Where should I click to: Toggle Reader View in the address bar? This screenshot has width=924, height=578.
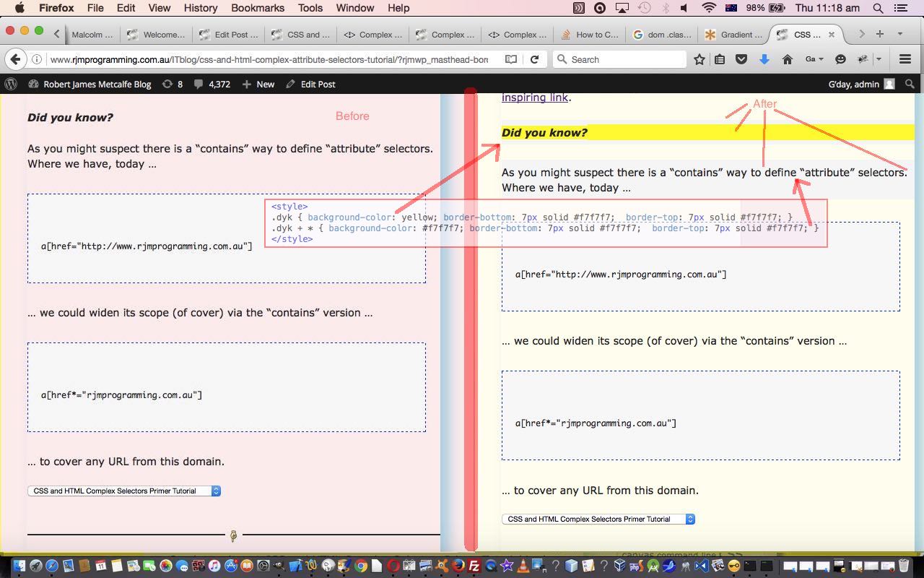510,59
